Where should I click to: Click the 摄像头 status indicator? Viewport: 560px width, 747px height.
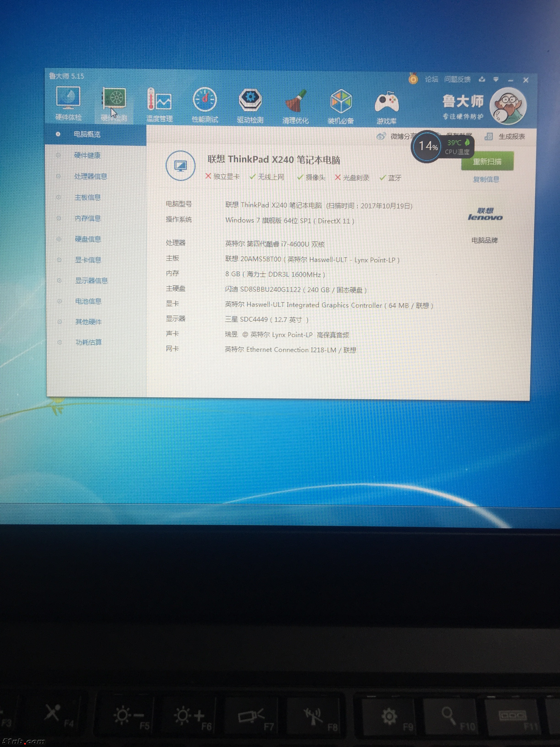(x=311, y=177)
